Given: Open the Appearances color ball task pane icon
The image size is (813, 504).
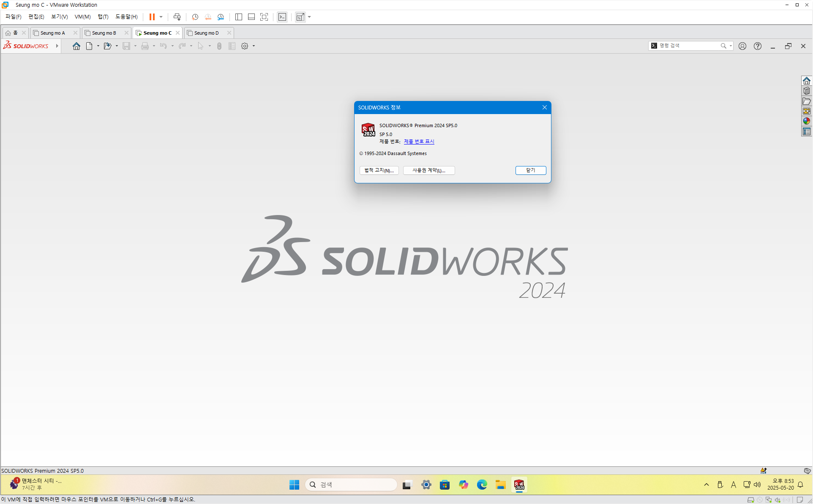Looking at the screenshot, I should click(x=807, y=121).
